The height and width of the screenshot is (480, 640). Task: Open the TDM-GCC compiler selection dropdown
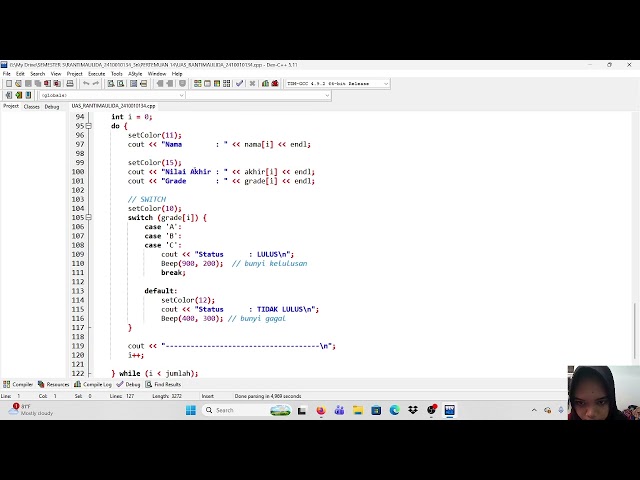coord(331,84)
